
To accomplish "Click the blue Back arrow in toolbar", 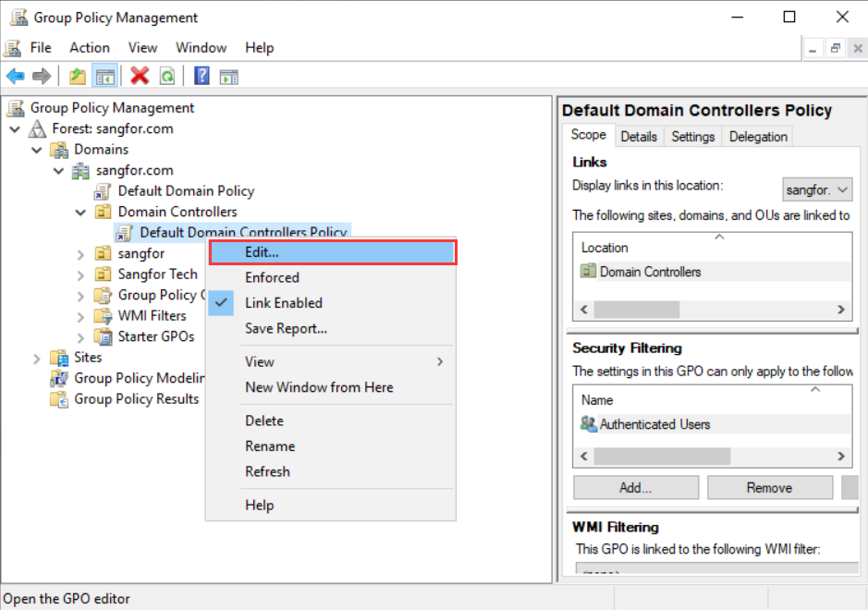I will pos(15,77).
